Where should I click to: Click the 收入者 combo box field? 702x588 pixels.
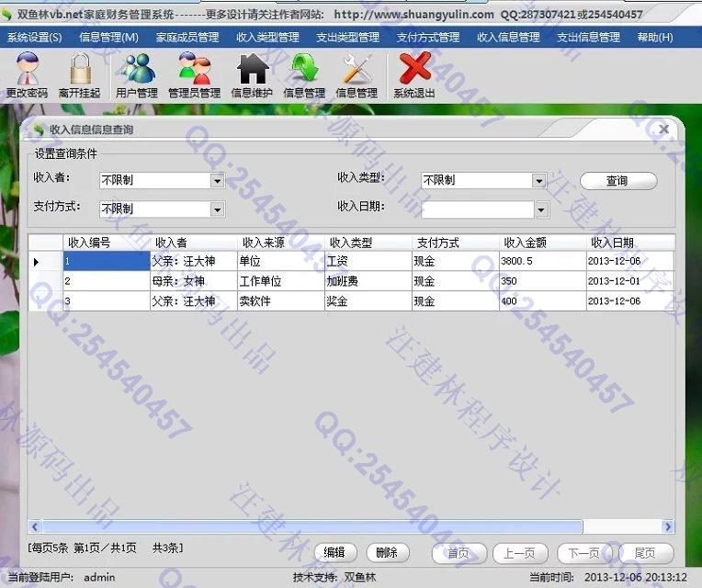tap(162, 181)
